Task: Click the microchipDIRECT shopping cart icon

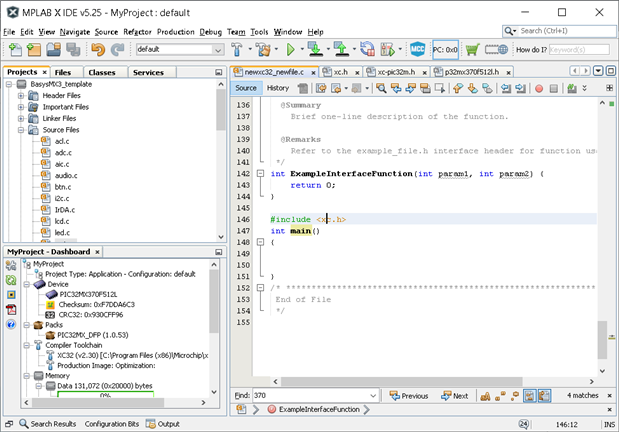Action: pos(472,49)
